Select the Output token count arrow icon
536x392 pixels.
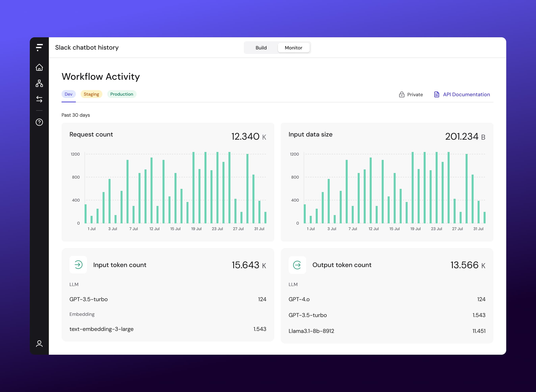tap(297, 265)
